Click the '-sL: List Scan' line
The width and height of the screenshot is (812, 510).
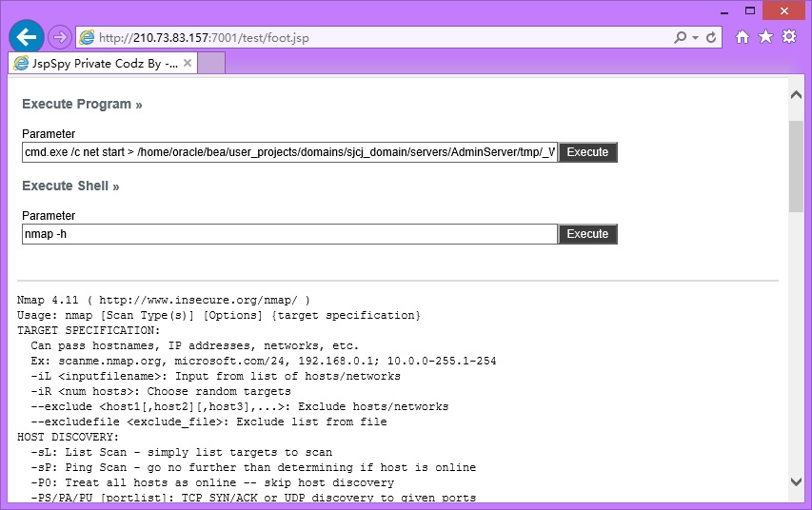[x=181, y=453]
